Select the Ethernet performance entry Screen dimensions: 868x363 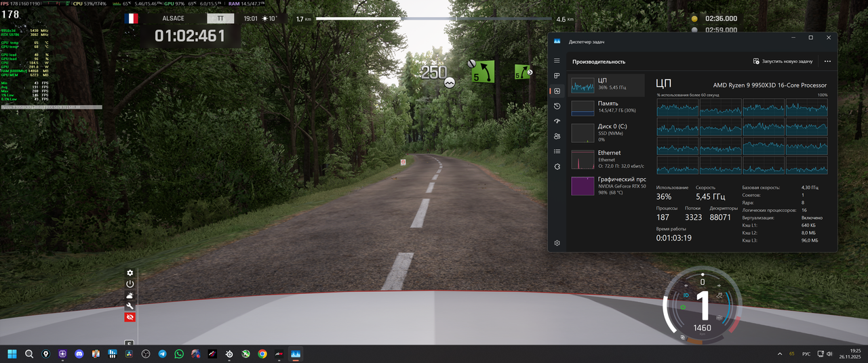pyautogui.click(x=606, y=158)
